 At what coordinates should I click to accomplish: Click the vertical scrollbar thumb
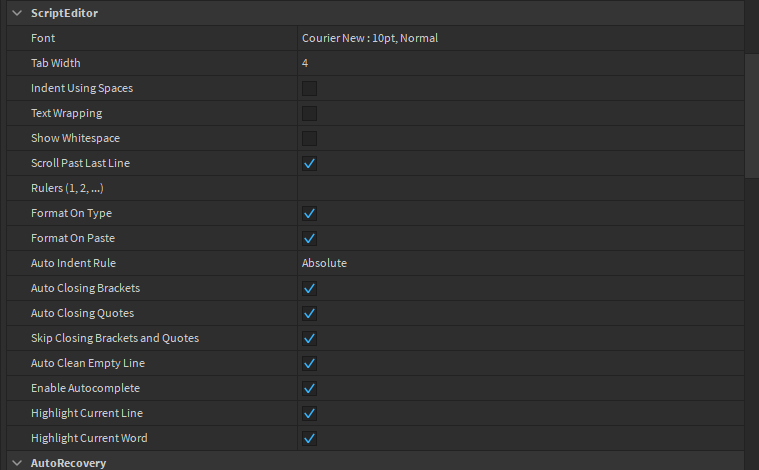[751, 115]
